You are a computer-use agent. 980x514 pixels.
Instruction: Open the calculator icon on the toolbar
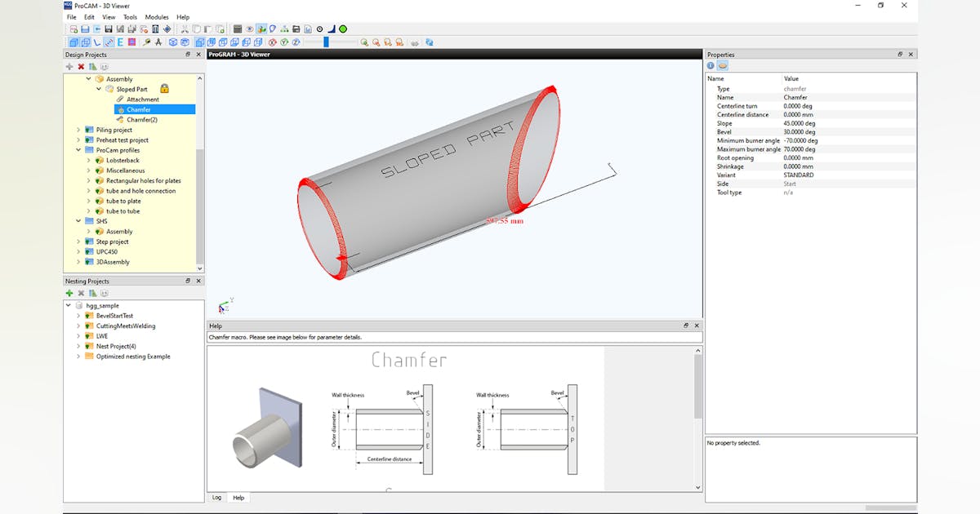(x=238, y=29)
